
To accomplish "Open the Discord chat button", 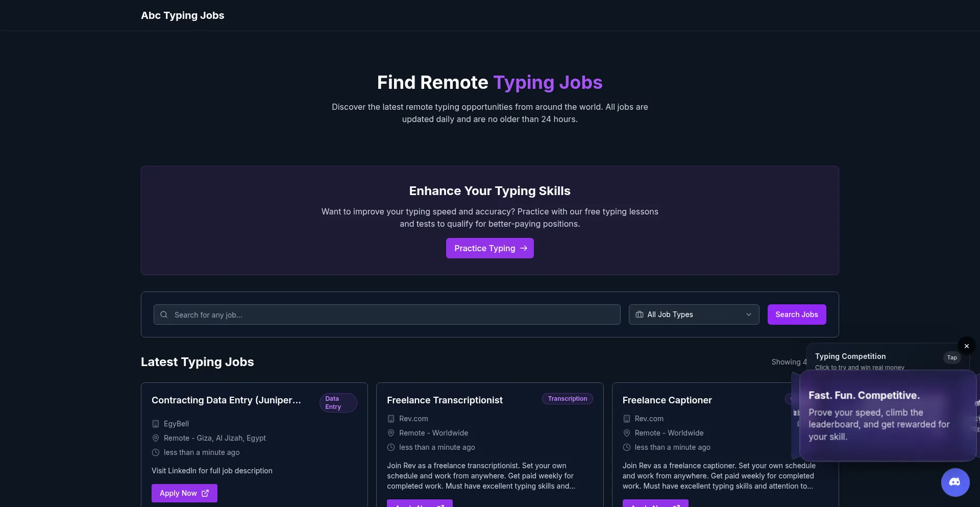I will click(955, 482).
